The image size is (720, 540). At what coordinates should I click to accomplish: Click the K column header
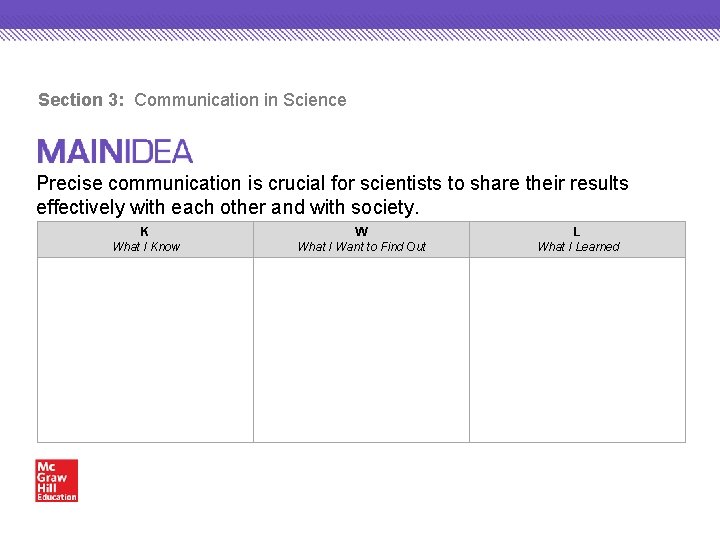144,231
